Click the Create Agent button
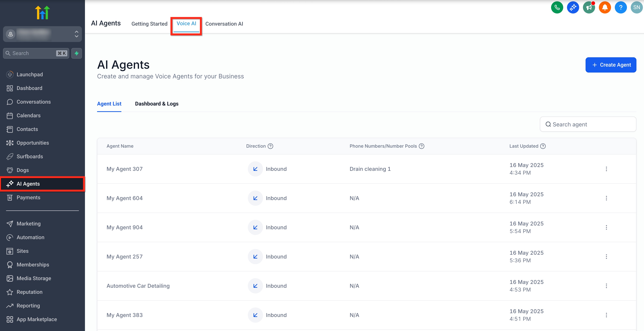The image size is (644, 331). (610, 65)
